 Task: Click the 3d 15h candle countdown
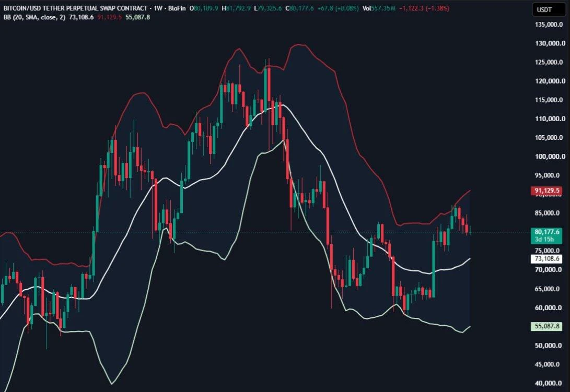coord(544,240)
